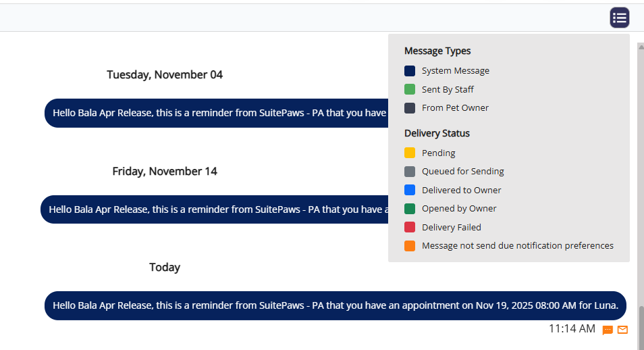Select the Tuesday, November 04 reminder message

216,113
